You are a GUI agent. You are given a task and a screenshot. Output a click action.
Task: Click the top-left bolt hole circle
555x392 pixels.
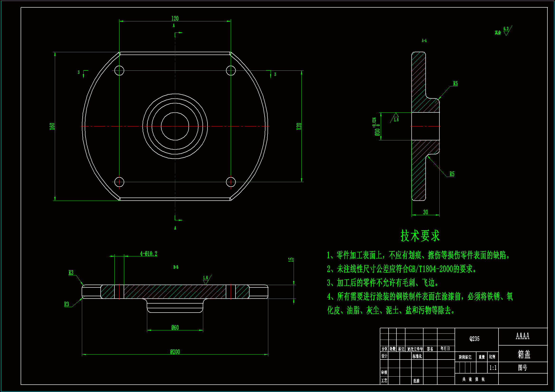tap(119, 70)
